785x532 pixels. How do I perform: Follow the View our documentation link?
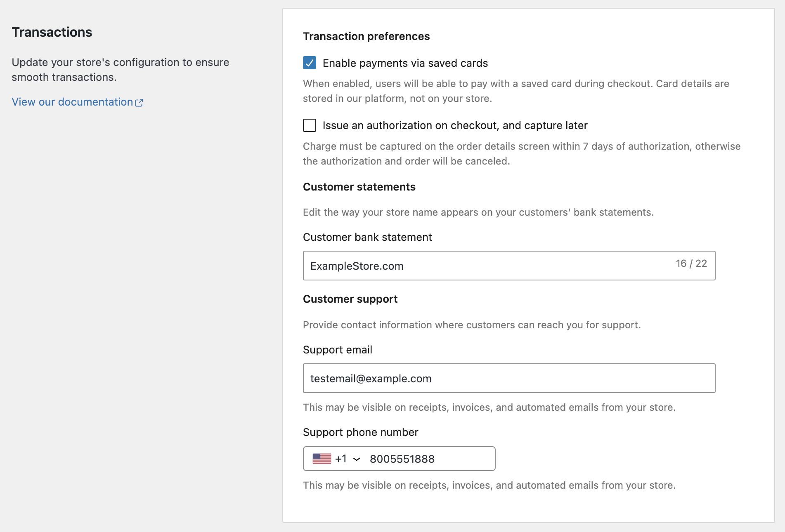(70, 102)
